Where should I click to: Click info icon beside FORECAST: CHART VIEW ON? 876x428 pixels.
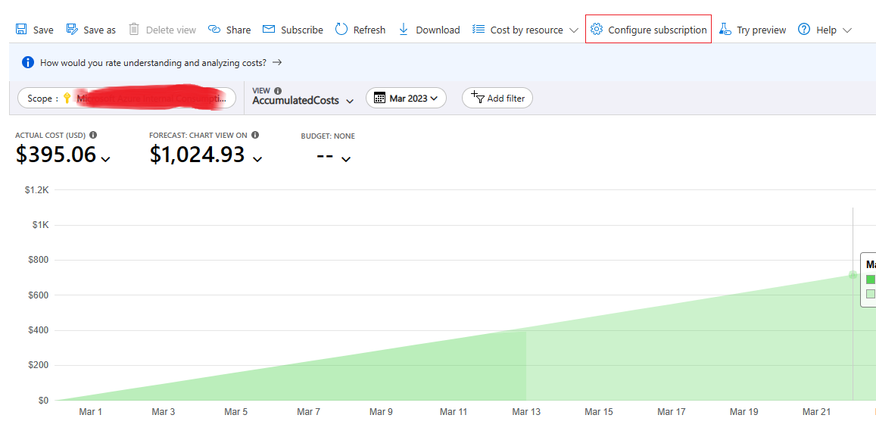pos(255,135)
